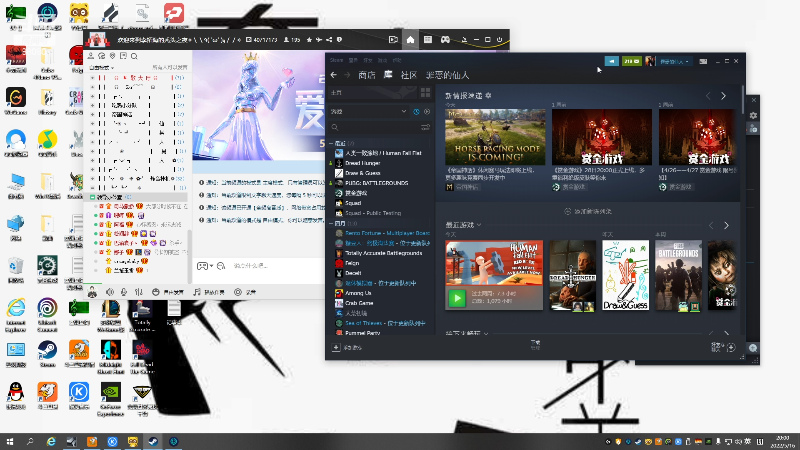
Task: Open Edge browser from taskbar
Action: (51, 442)
